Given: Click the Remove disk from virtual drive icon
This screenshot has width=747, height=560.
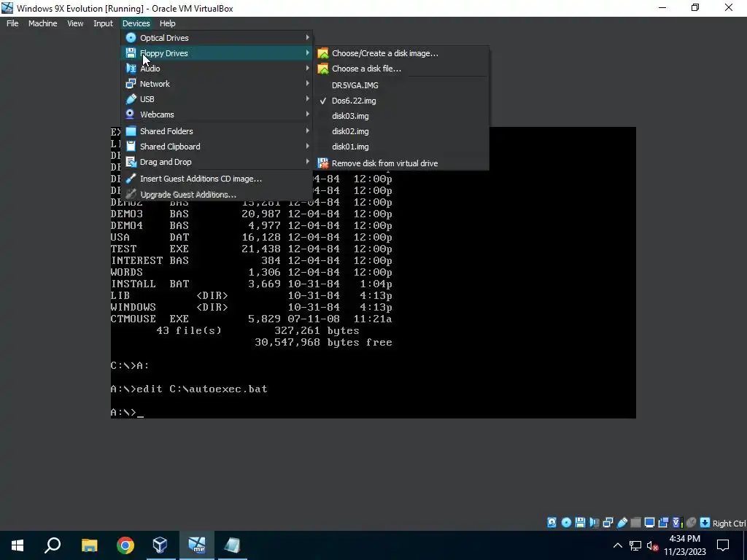Looking at the screenshot, I should coord(323,163).
